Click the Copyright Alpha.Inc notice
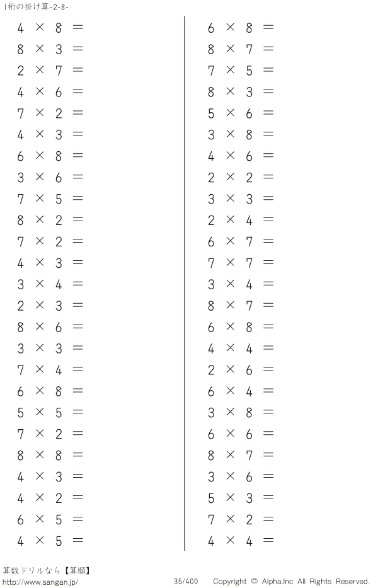Screen dimensions: 378x588 (291, 582)
